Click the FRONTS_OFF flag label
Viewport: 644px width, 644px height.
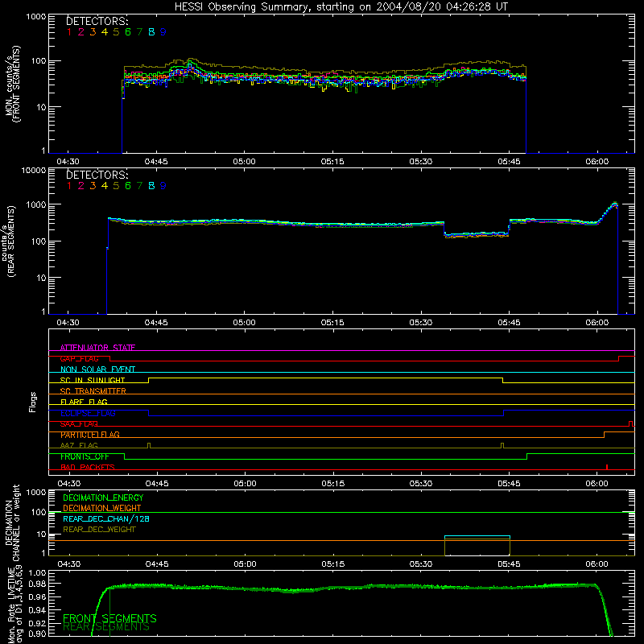click(85, 456)
